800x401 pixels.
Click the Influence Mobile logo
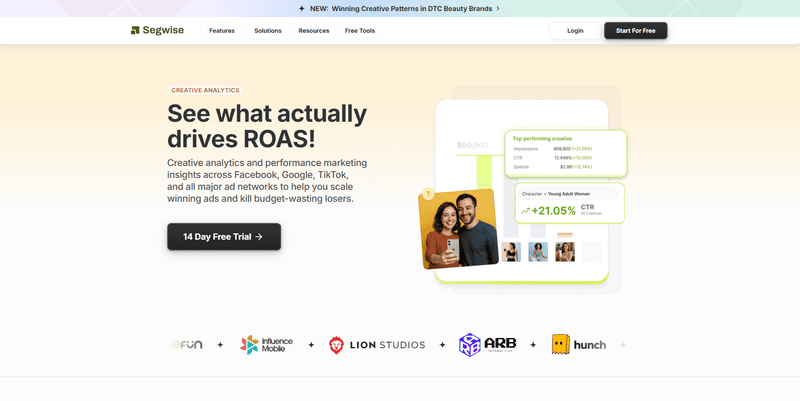(266, 345)
